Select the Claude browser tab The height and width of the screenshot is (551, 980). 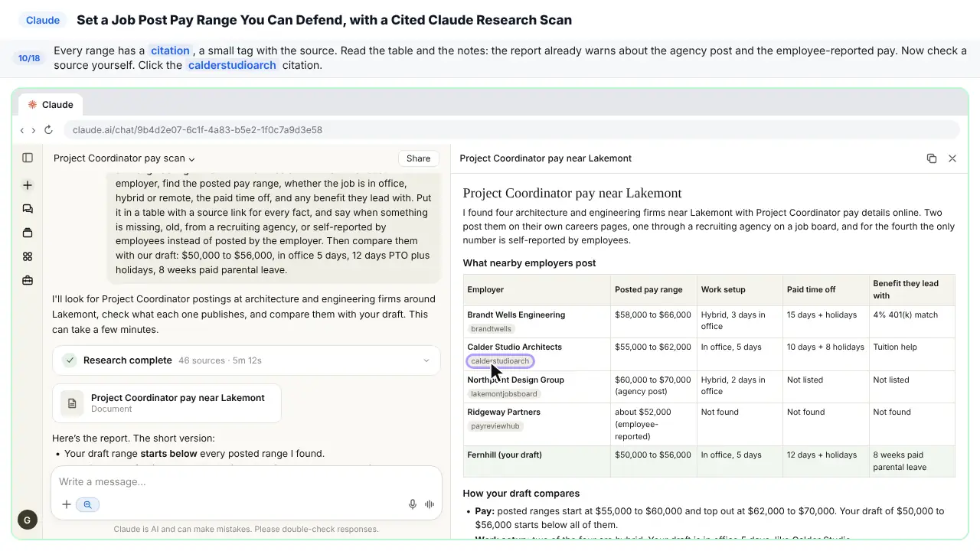click(51, 105)
